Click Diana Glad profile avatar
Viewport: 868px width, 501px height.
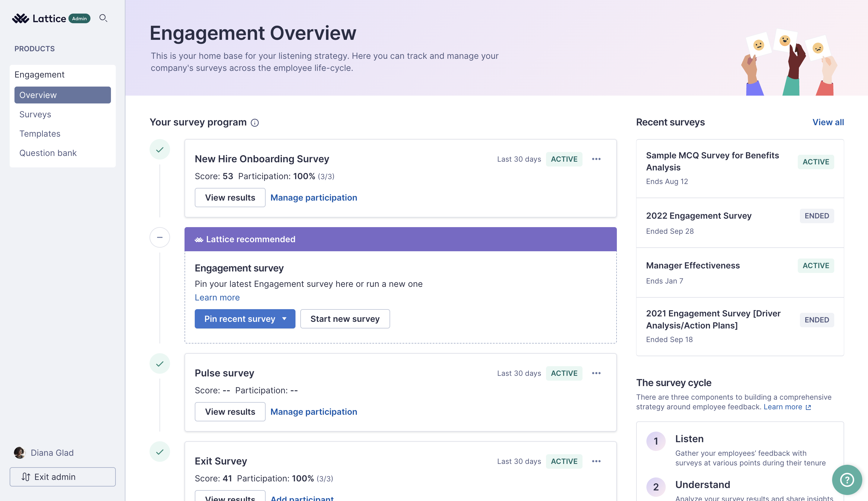click(20, 452)
